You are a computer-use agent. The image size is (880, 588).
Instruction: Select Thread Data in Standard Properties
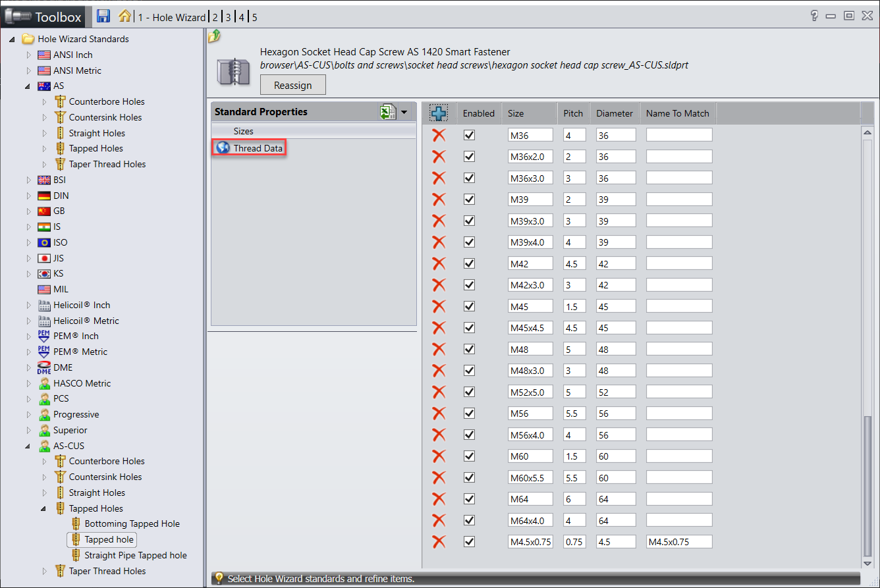(x=258, y=148)
